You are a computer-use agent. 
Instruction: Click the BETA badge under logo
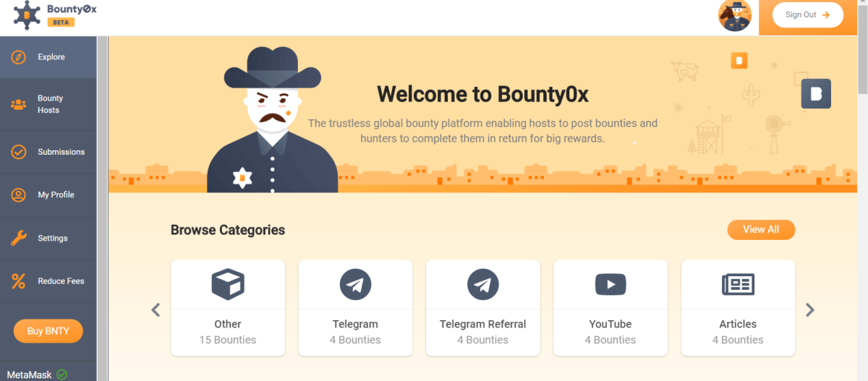pyautogui.click(x=61, y=22)
